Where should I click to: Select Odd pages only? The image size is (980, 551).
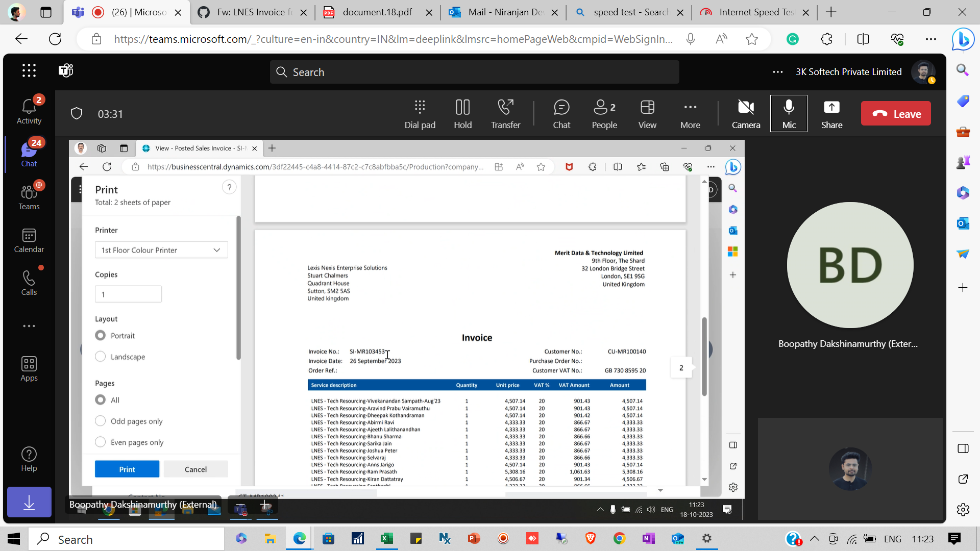100,420
